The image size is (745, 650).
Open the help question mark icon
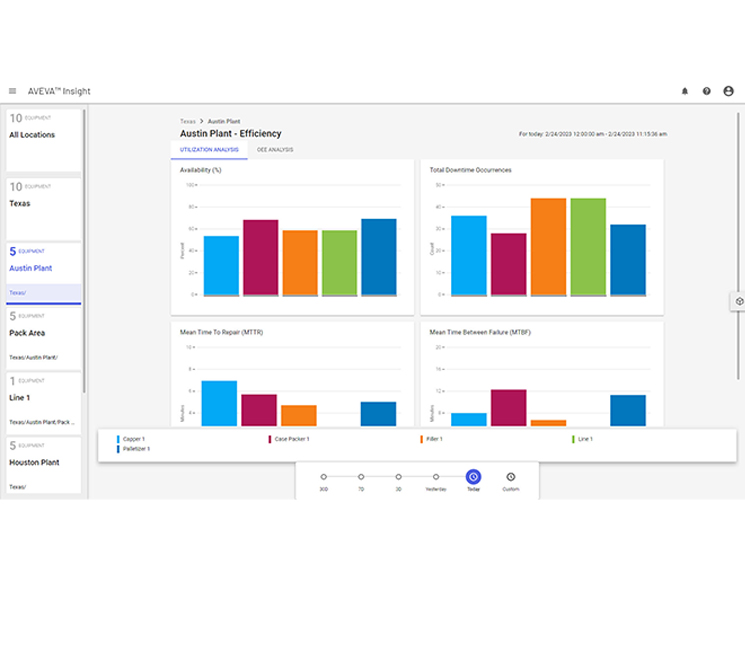click(707, 91)
